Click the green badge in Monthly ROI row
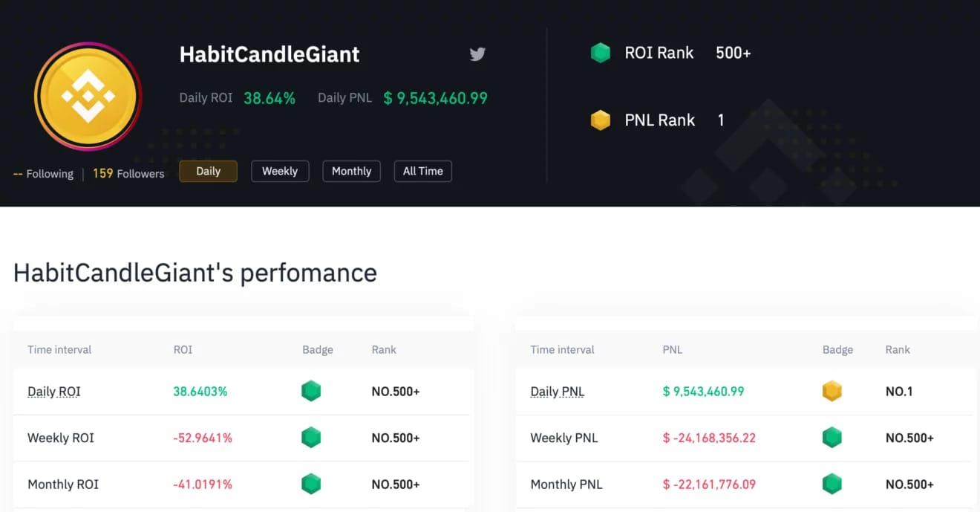Screen dimensions: 980x512 coord(311,483)
